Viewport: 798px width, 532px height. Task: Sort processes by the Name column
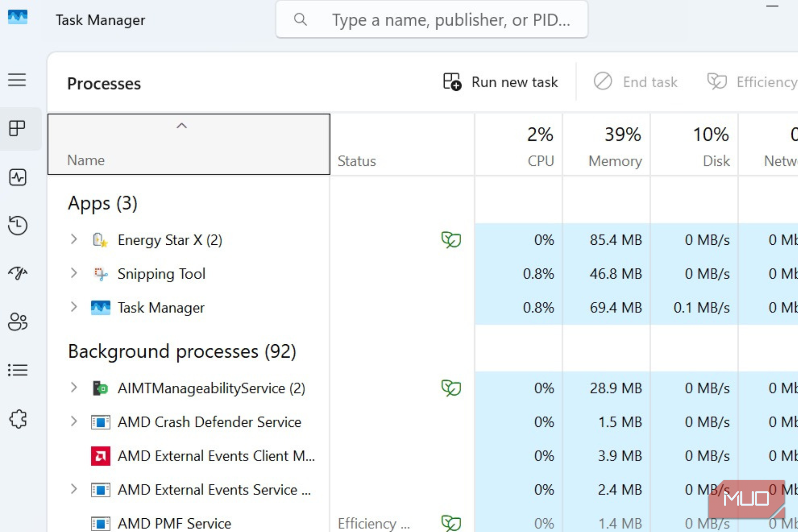188,144
